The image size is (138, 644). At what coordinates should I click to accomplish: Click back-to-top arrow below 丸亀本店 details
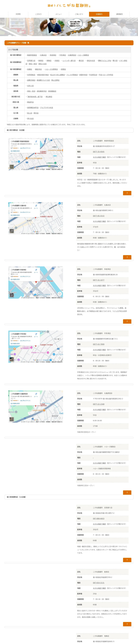pyautogui.click(x=127, y=257)
